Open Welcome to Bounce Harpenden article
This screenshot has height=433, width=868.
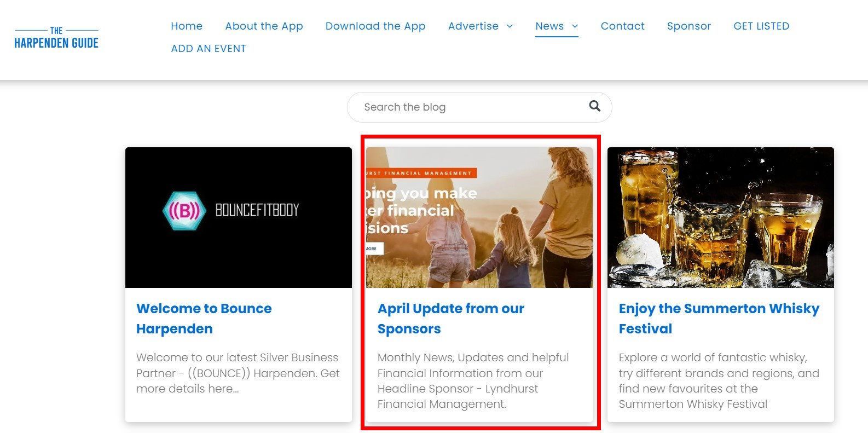[x=204, y=319]
